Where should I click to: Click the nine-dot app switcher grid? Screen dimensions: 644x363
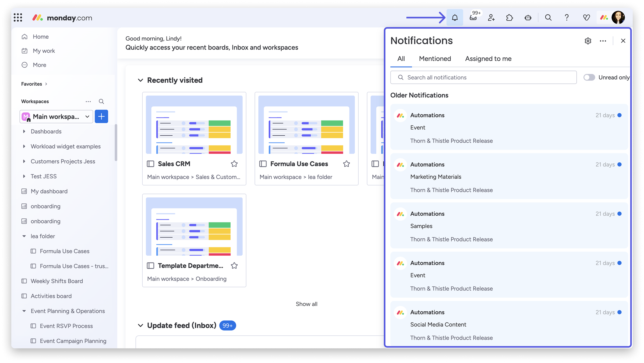click(18, 18)
